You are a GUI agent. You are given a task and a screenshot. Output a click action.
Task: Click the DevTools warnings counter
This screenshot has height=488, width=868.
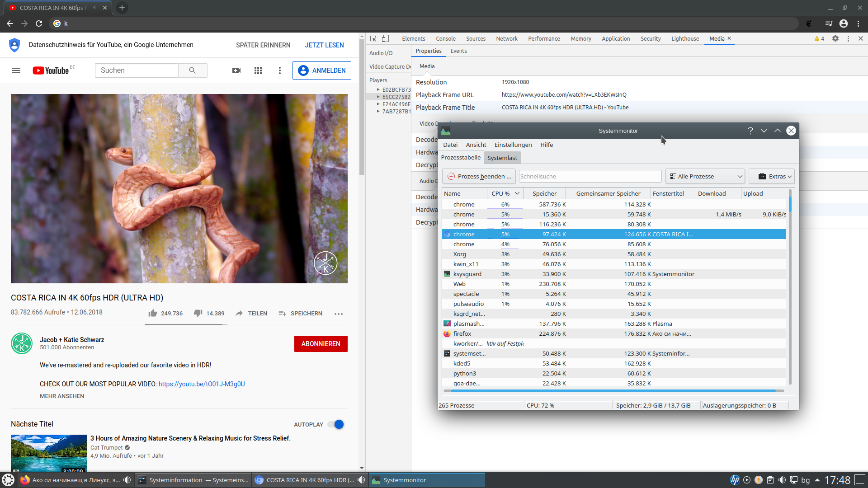(819, 39)
